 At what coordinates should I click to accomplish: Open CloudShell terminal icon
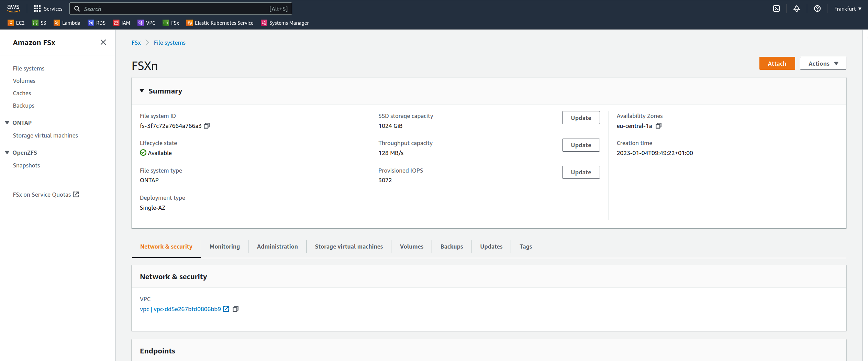point(776,9)
